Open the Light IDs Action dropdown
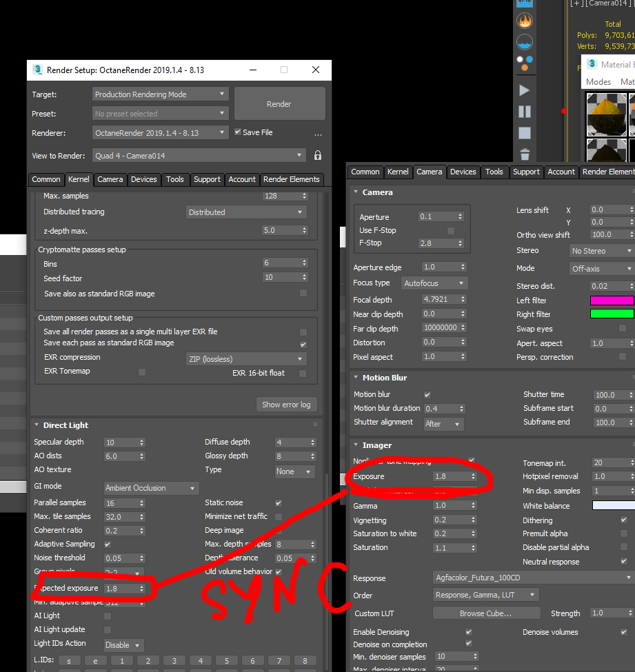Screen dimensions: 635x672 pos(124,645)
